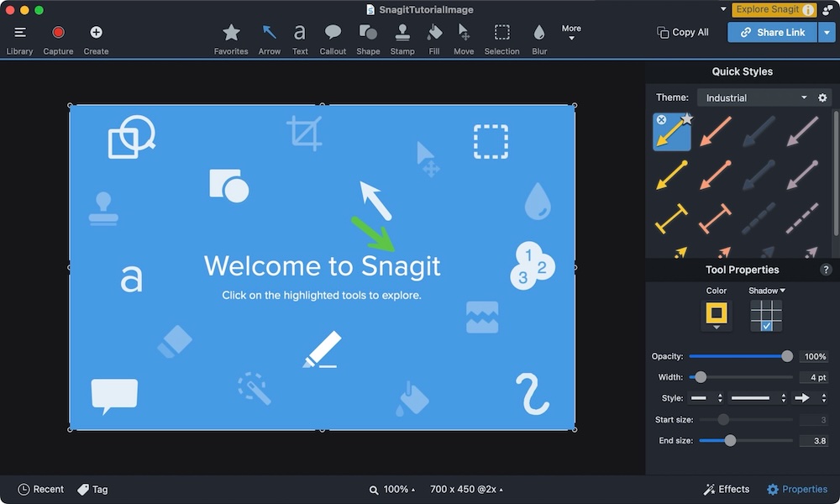Image resolution: width=840 pixels, height=504 pixels.
Task: Open the 100% zoom level menu
Action: click(x=391, y=489)
